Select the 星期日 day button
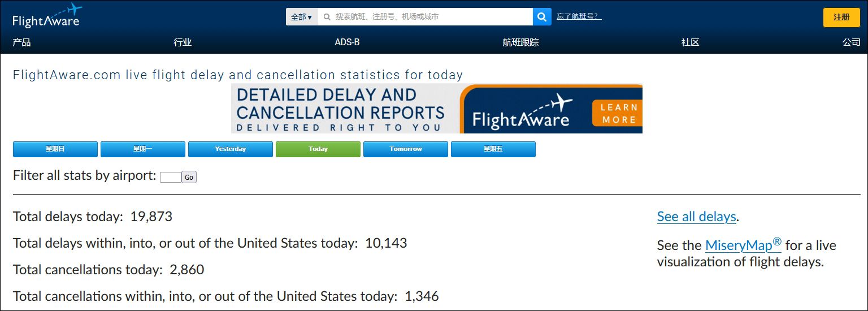This screenshot has height=311, width=868. point(55,149)
